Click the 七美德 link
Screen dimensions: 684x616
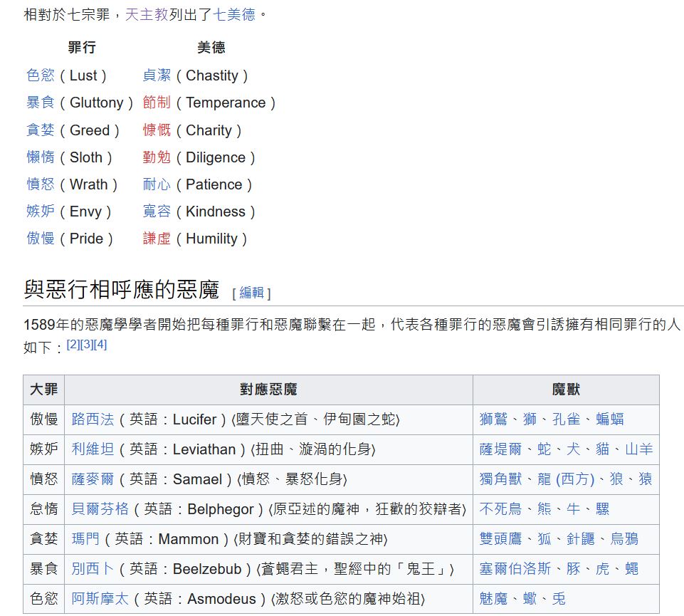pos(234,14)
